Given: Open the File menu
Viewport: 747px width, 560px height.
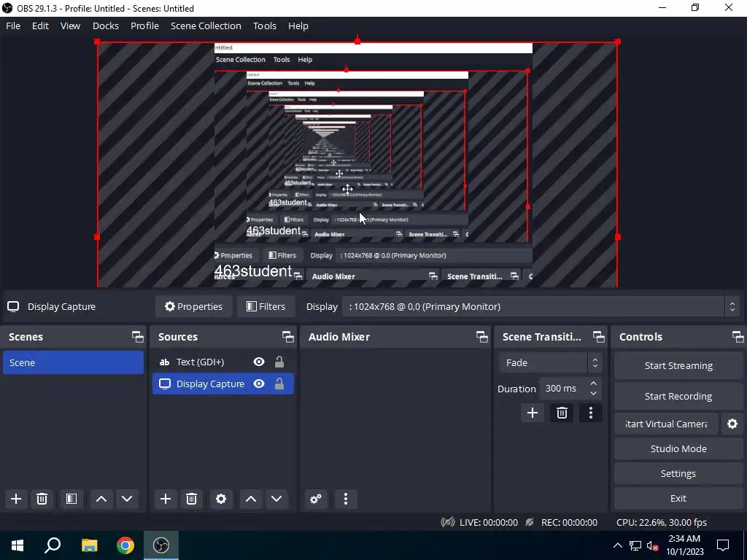Looking at the screenshot, I should tap(13, 26).
